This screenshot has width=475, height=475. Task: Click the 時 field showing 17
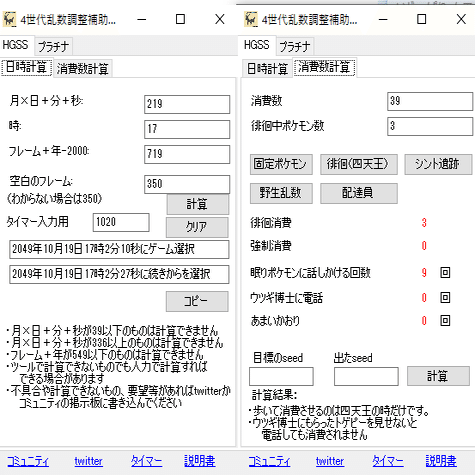pos(187,129)
